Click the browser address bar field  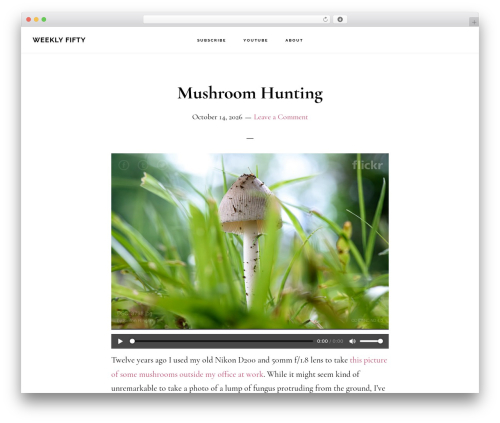237,19
